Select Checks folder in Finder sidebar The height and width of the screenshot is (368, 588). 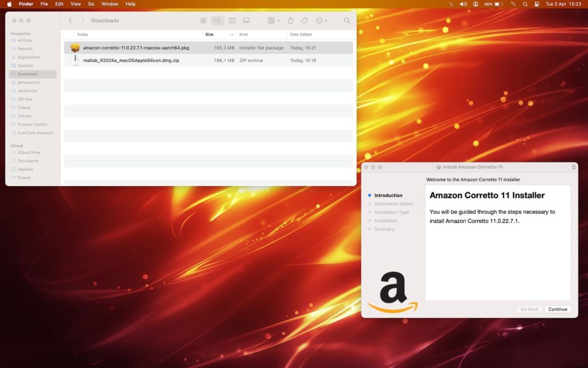(24, 116)
